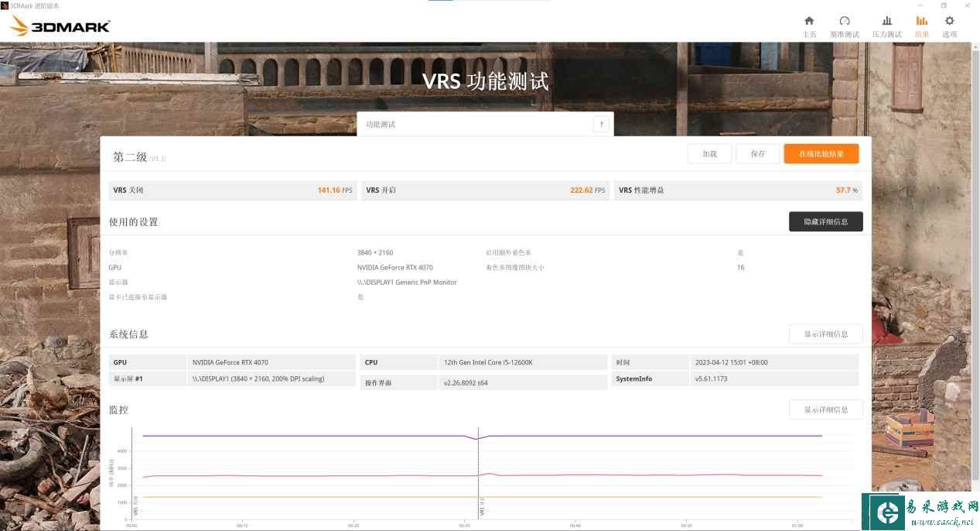Screen dimensions: 980x531
Task: Click the VRS 开启 dashed marker on chart
Action: (x=479, y=472)
